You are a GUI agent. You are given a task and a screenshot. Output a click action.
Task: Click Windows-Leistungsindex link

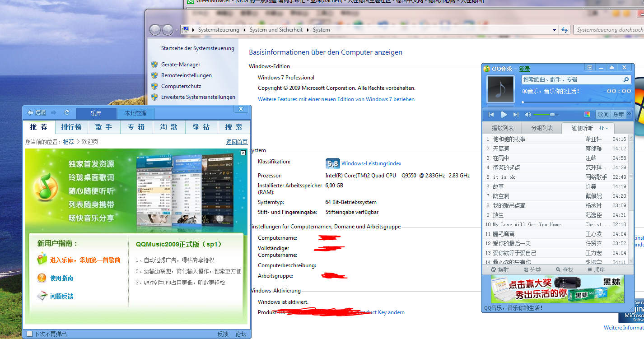(371, 163)
